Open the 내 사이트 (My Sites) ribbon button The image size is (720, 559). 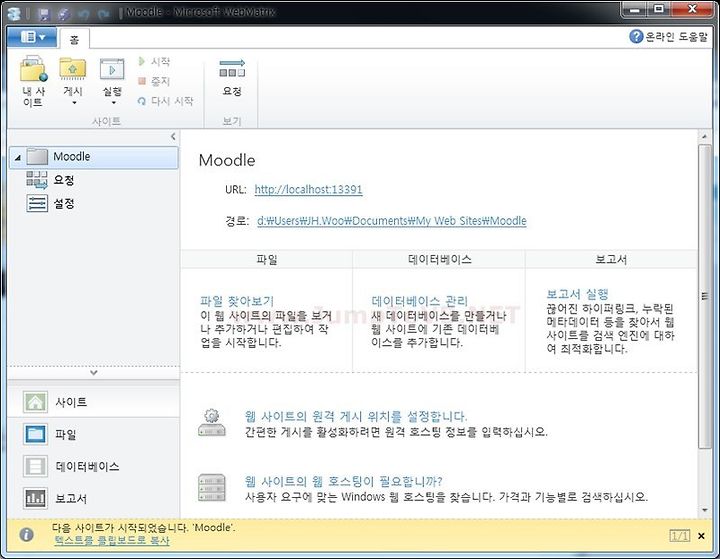[34, 81]
